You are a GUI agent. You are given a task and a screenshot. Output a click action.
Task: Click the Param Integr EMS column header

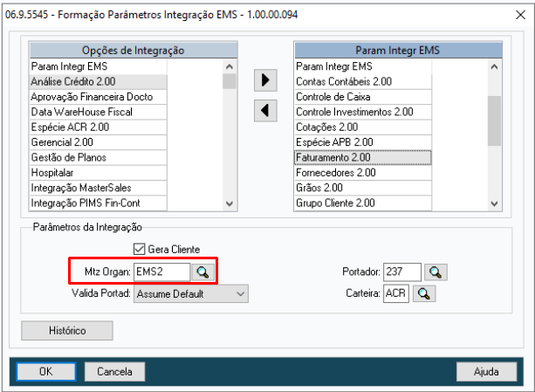pos(398,51)
